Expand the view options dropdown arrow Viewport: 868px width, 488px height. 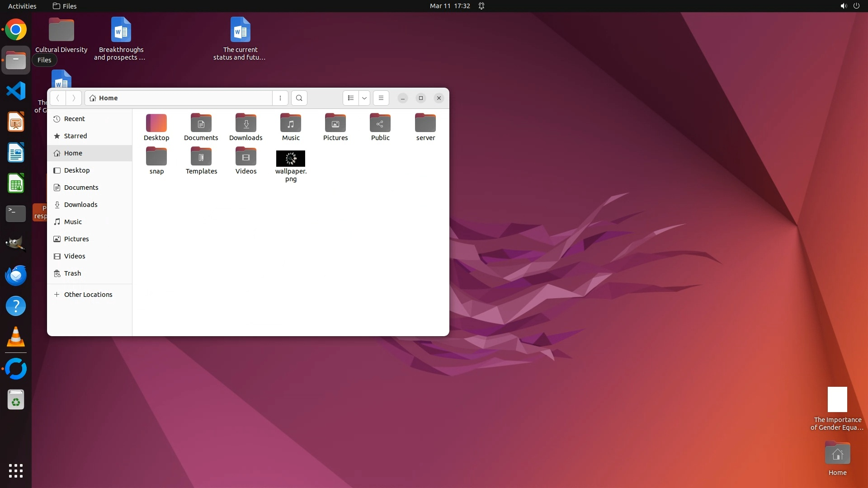coord(364,98)
